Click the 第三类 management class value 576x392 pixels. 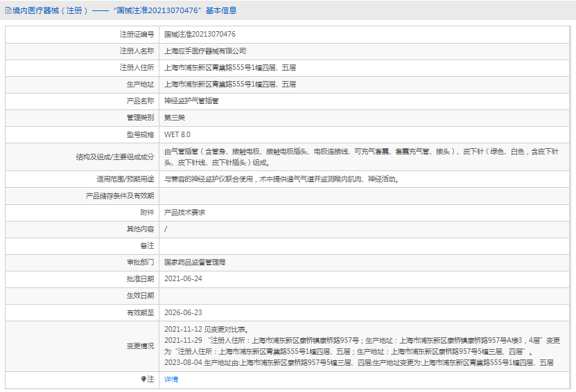coord(175,118)
